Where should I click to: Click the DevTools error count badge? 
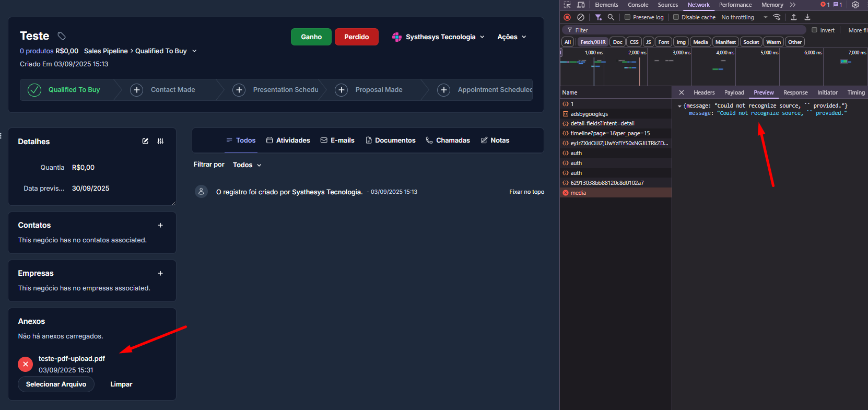(x=825, y=5)
